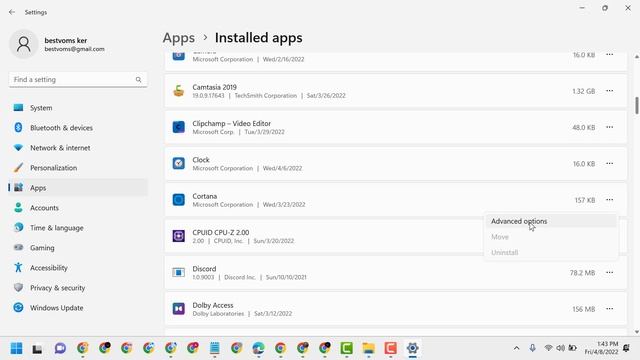Click the Clipchamp Video Editor icon
Viewport: 640px width, 360px height.
click(178, 127)
